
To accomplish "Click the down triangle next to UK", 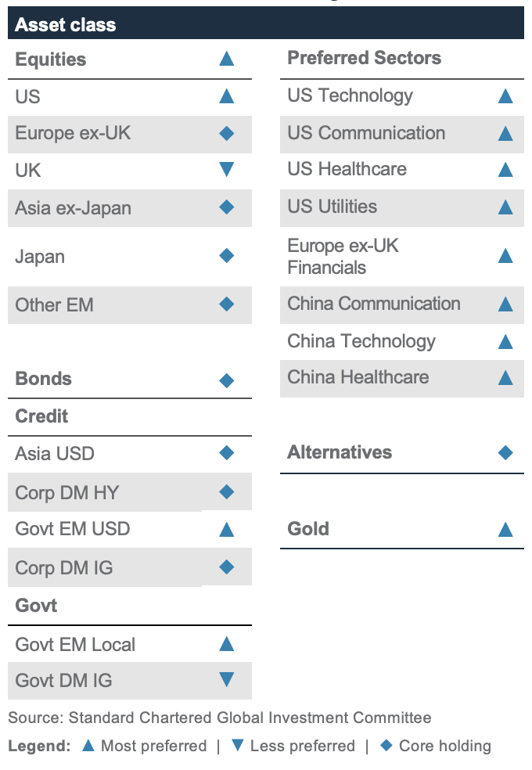I will (x=226, y=170).
